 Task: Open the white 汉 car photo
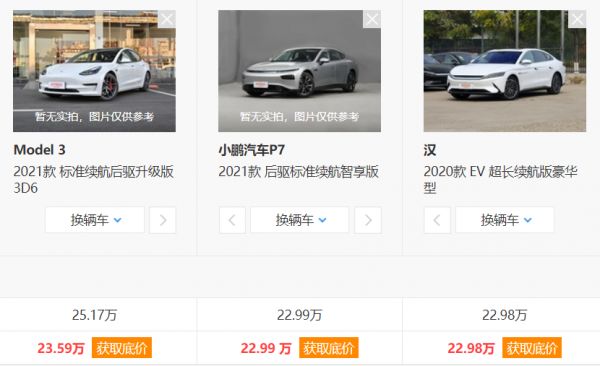[x=505, y=71]
